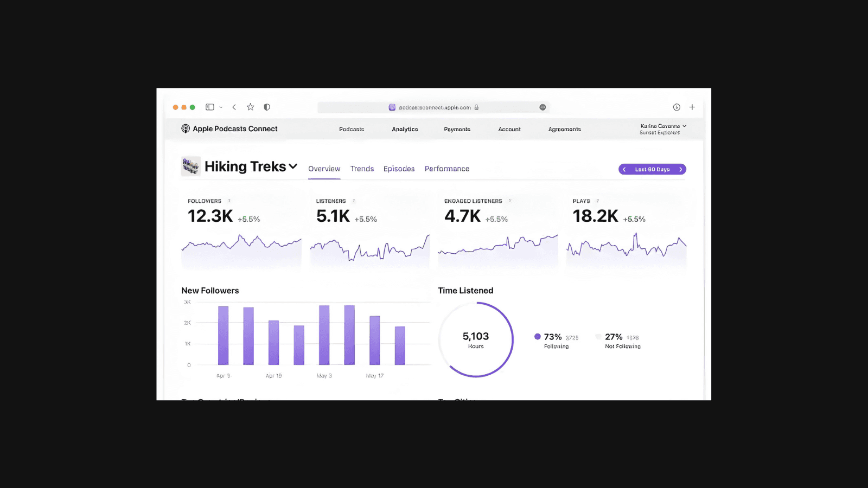Image resolution: width=868 pixels, height=488 pixels.
Task: Go back with the browser back arrow
Action: [x=234, y=107]
